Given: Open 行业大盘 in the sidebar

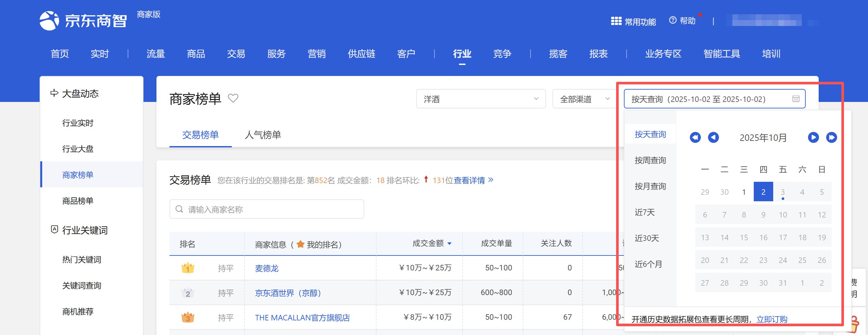Looking at the screenshot, I should pyautogui.click(x=78, y=149).
